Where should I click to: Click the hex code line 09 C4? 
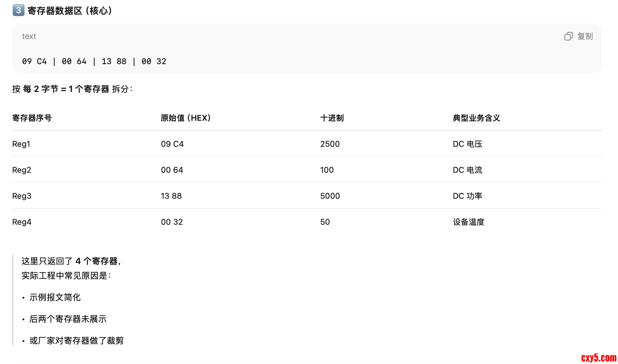[34, 61]
